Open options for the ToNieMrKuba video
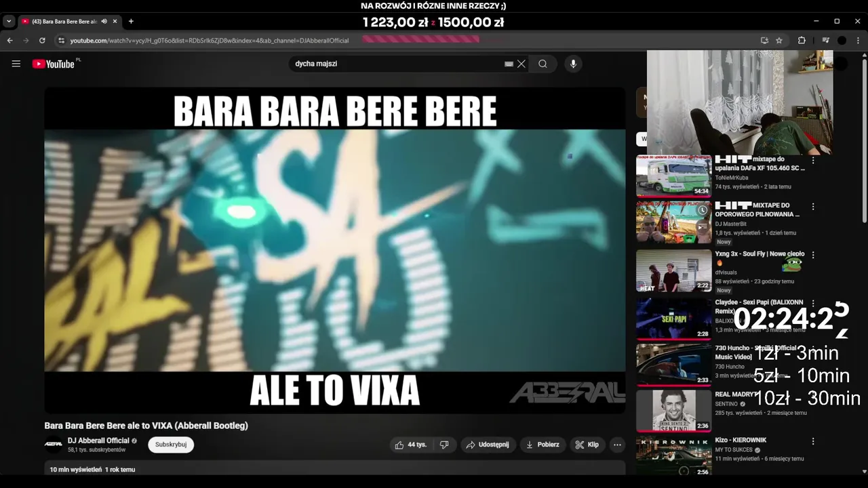868x488 pixels. 813,161
